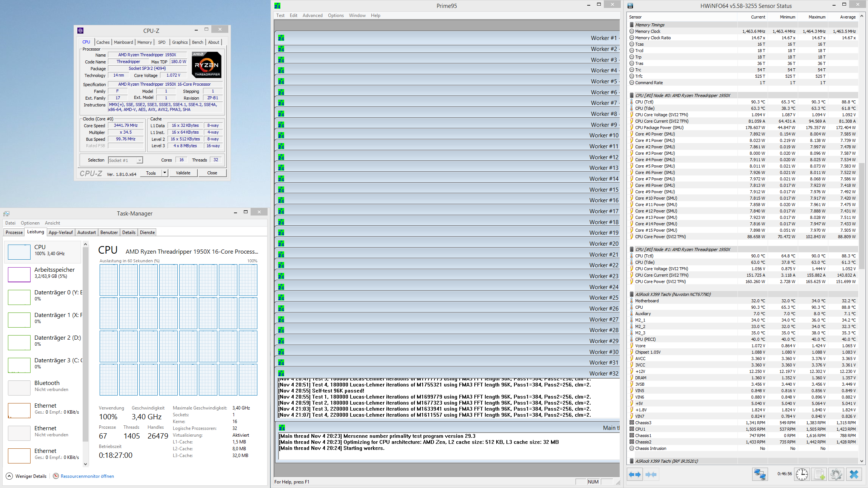
Task: Click Main thread window icon in Prime95
Action: click(282, 428)
